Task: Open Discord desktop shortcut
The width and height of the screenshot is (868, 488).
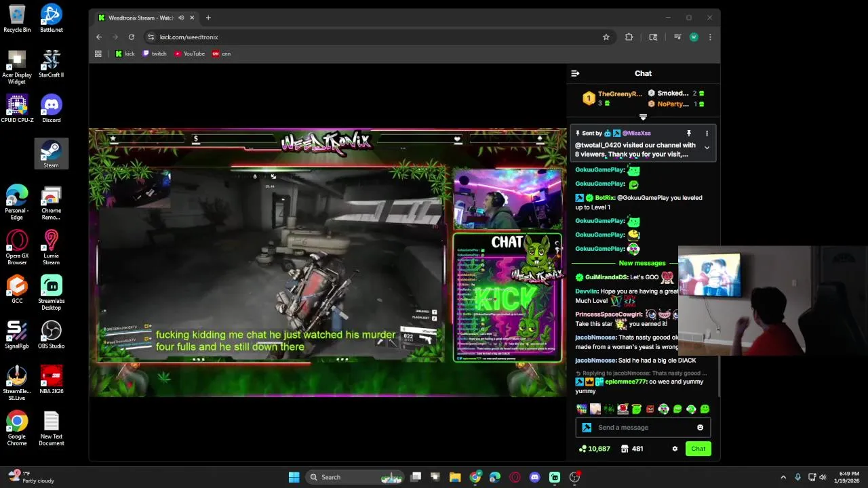Action: [x=52, y=108]
